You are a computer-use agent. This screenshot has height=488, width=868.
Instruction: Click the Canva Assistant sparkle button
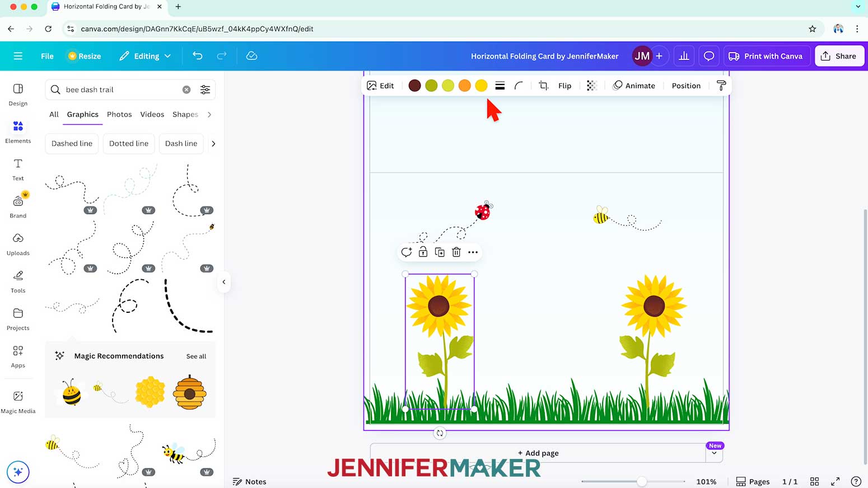18,472
